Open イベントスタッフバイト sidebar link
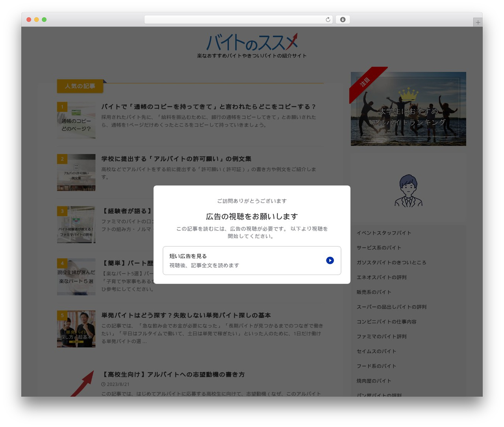Viewport: 504px width, 427px height. 384,233
